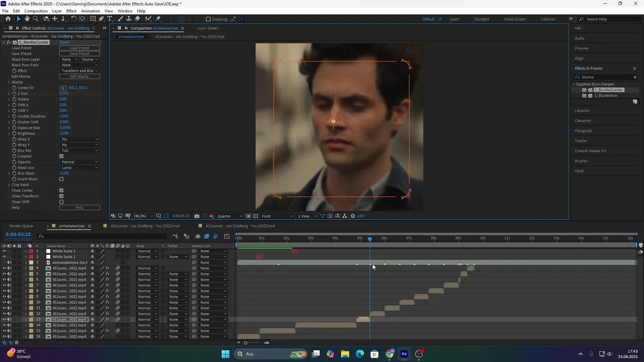
Task: Enable the Show Shift checkbox
Action: (61, 202)
